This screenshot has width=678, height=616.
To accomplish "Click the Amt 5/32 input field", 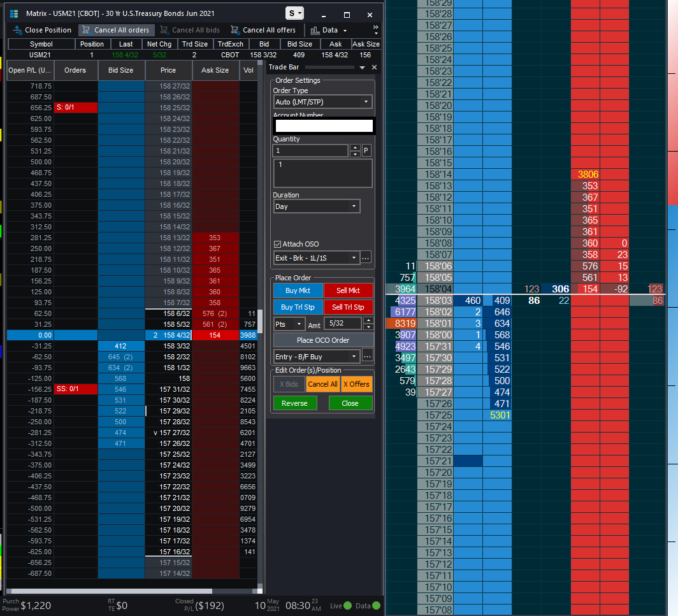I will pyautogui.click(x=343, y=324).
